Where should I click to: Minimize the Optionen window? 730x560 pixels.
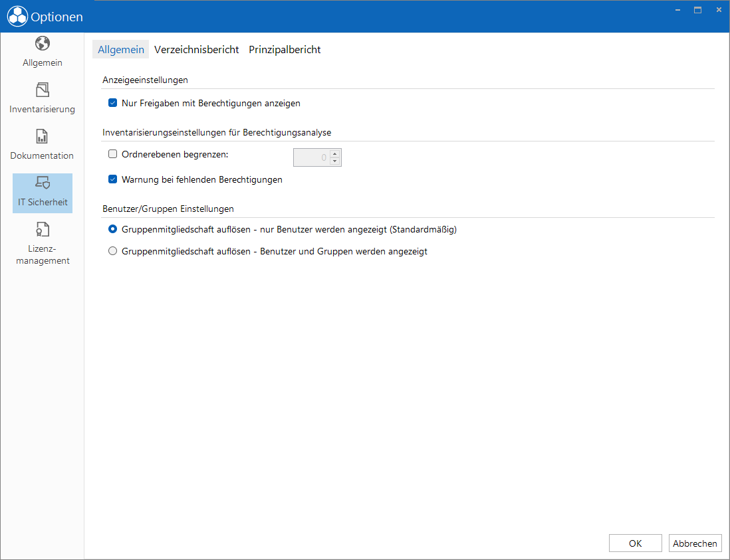678,10
